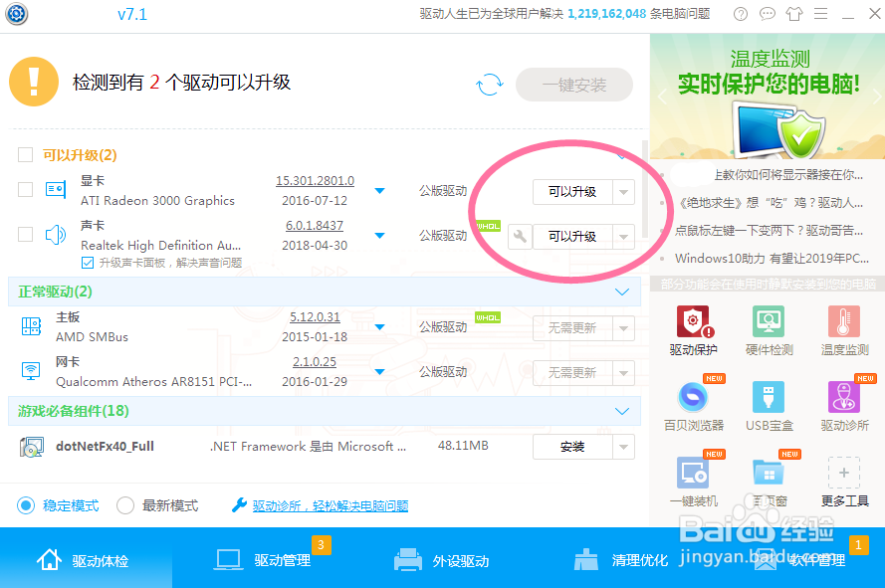Click the 温度监测 banner image
The image size is (885, 588).
coord(768,96)
